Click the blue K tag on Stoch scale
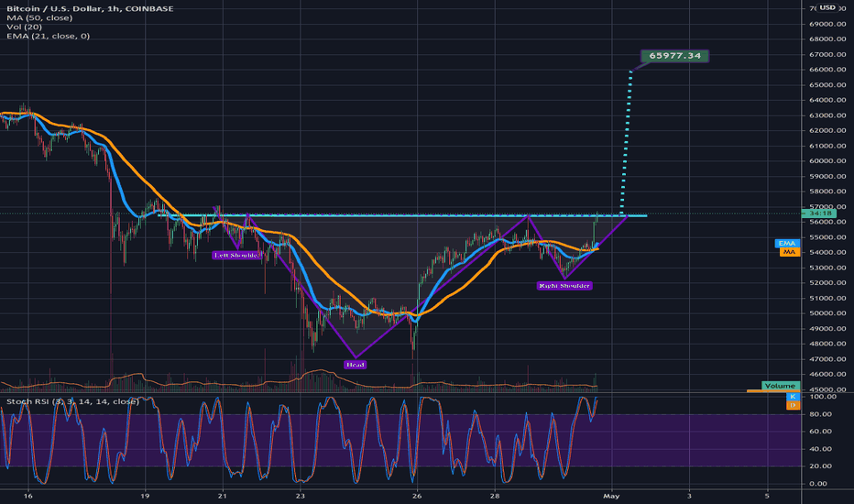 click(x=793, y=397)
